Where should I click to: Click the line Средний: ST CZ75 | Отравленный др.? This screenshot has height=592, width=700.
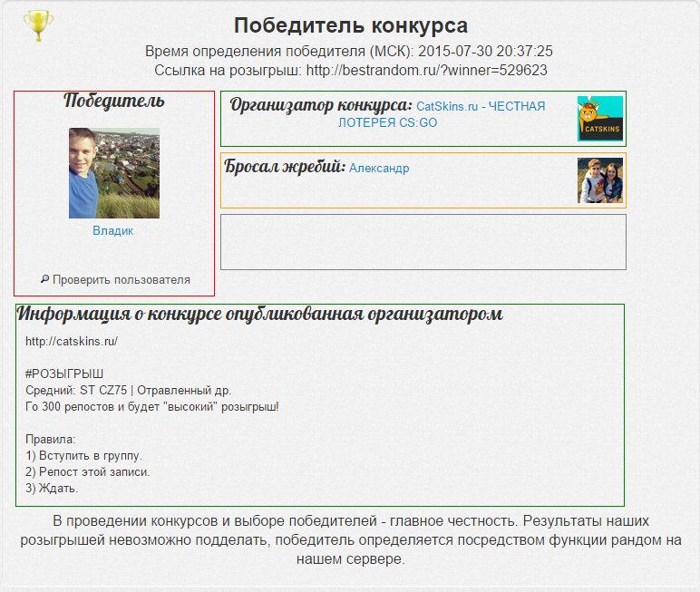pos(128,390)
